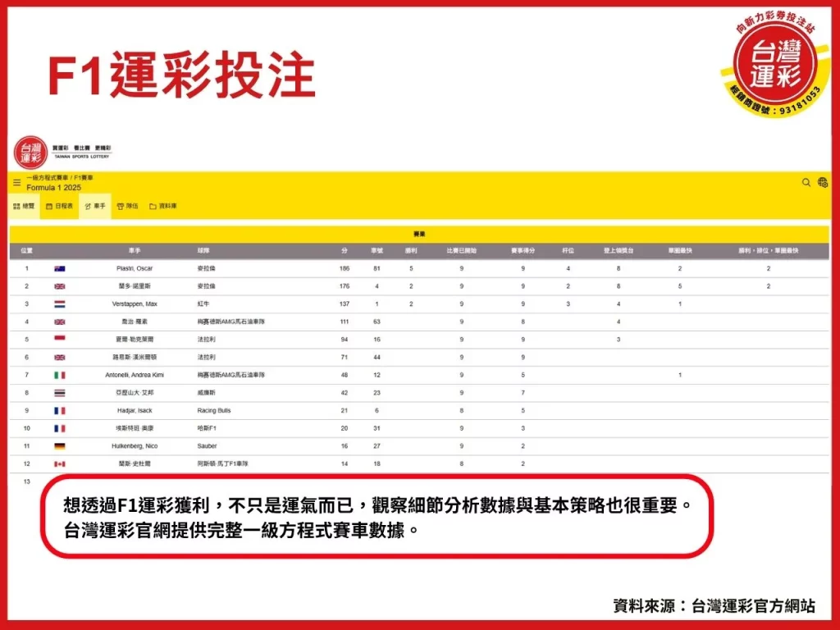The width and height of the screenshot is (840, 630).
Task: Click the UK flag in row 2
Action: 59,286
